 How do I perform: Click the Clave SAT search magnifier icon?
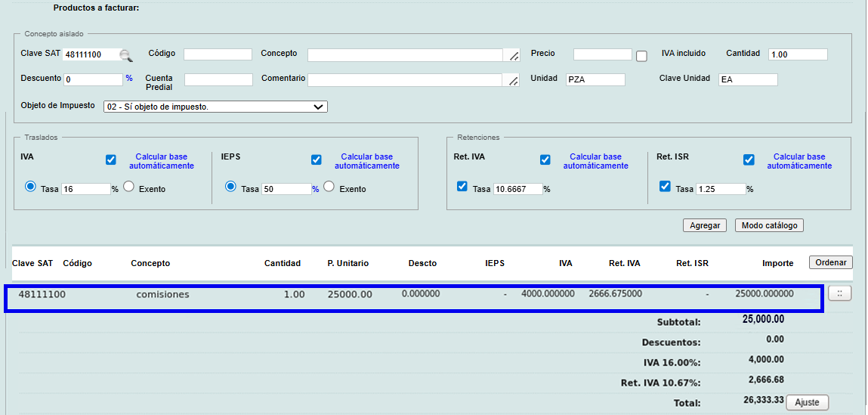coord(126,55)
